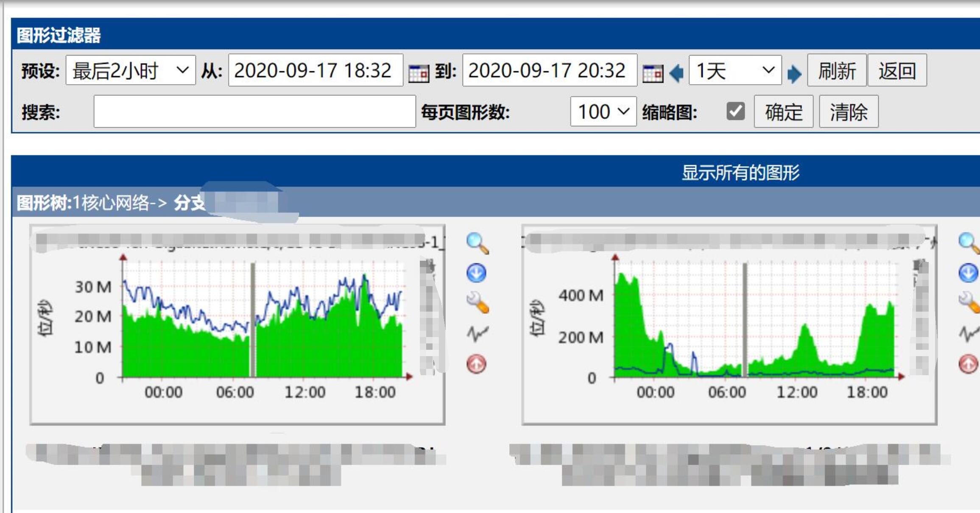Image resolution: width=980 pixels, height=513 pixels.
Task: Open the wrench settings icon for the first graph
Action: click(477, 303)
